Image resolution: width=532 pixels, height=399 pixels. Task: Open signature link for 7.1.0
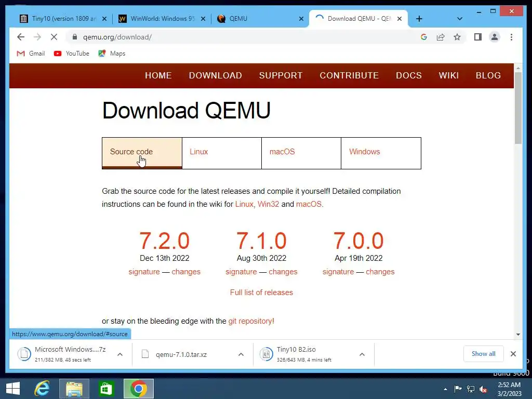[x=241, y=272]
